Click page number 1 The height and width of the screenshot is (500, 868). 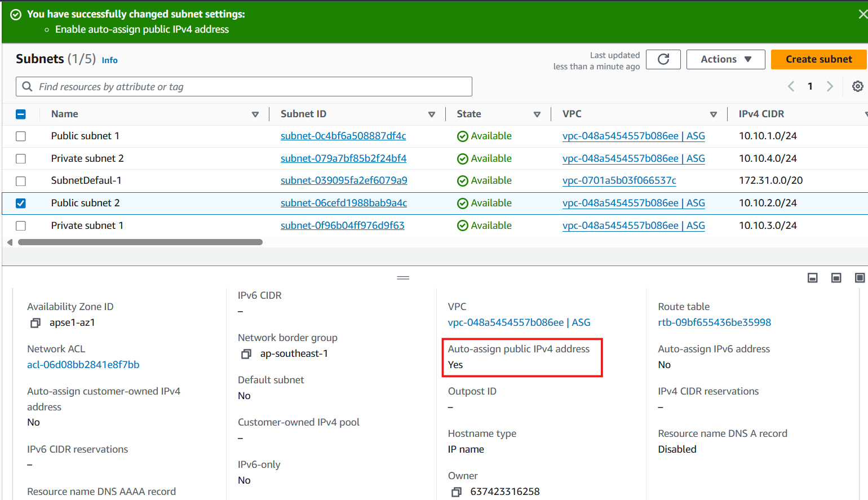click(x=810, y=86)
